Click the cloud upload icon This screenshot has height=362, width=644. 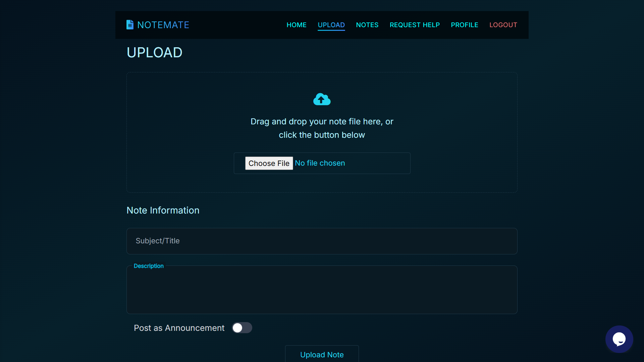[322, 99]
